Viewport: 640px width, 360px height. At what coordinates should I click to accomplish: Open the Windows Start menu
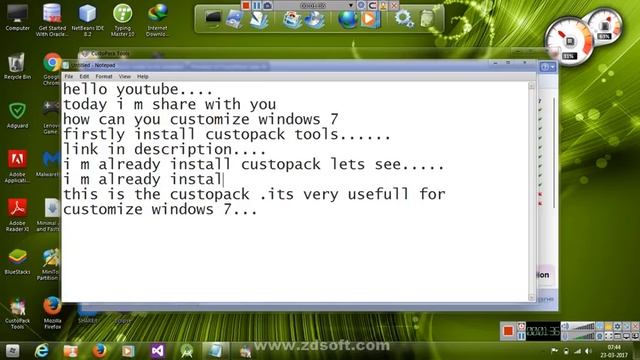[12, 351]
